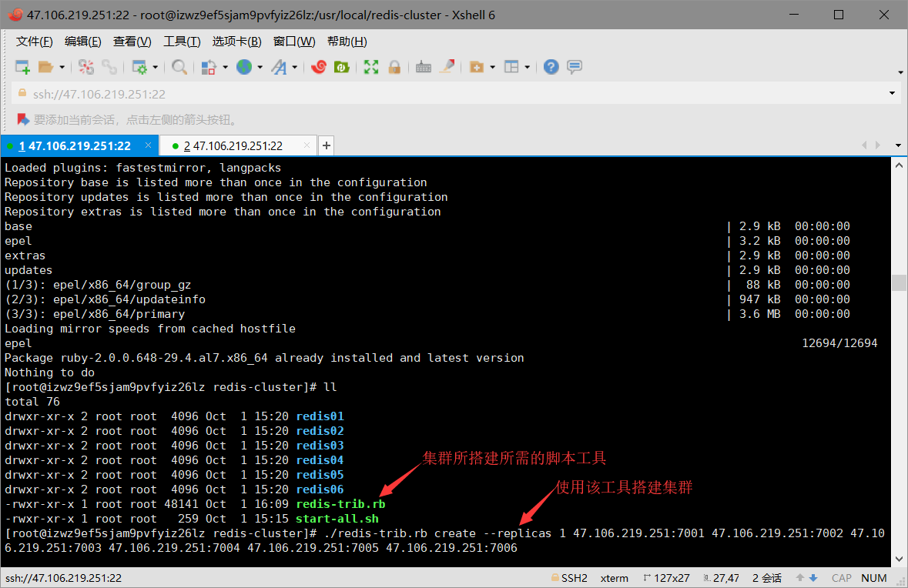Launch Xftp green file transfer icon
The image size is (908, 588).
pos(342,67)
